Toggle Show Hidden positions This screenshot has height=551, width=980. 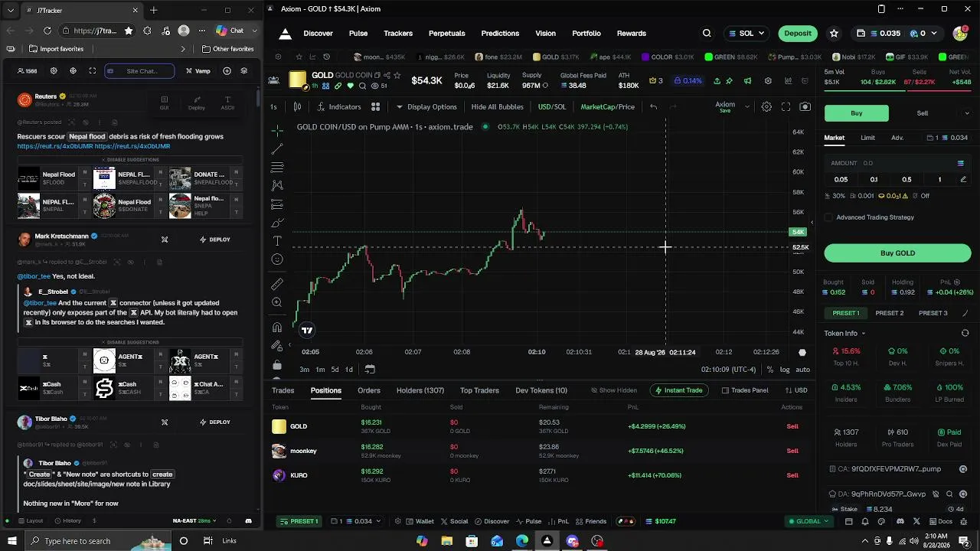613,390
